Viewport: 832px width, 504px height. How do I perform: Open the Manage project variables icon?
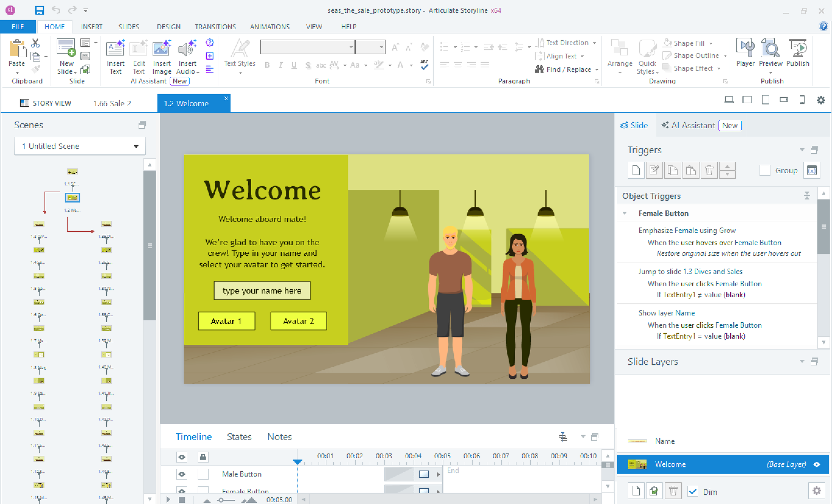[x=811, y=170]
